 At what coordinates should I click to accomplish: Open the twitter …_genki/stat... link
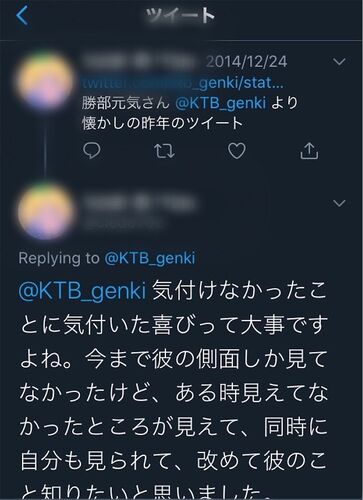coord(183,83)
